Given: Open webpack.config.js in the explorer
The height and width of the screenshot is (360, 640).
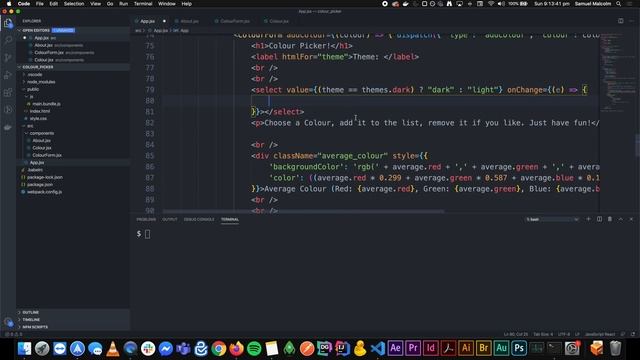Looking at the screenshot, I should point(44,192).
